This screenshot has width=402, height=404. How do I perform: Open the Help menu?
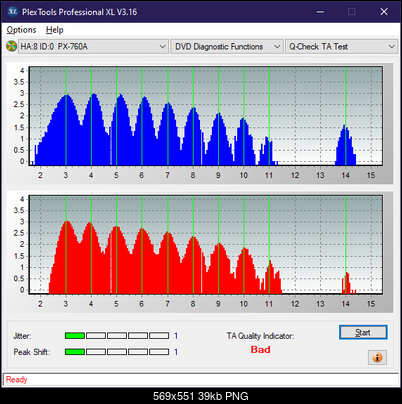click(x=55, y=30)
